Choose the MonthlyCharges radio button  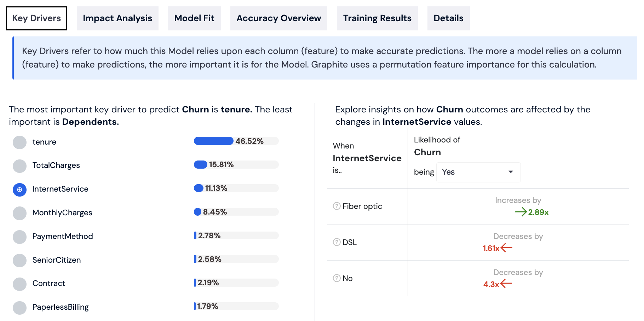20,213
